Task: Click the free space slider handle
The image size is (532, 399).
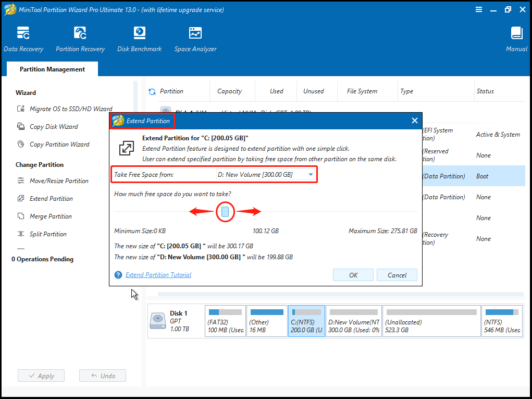Action: click(225, 212)
